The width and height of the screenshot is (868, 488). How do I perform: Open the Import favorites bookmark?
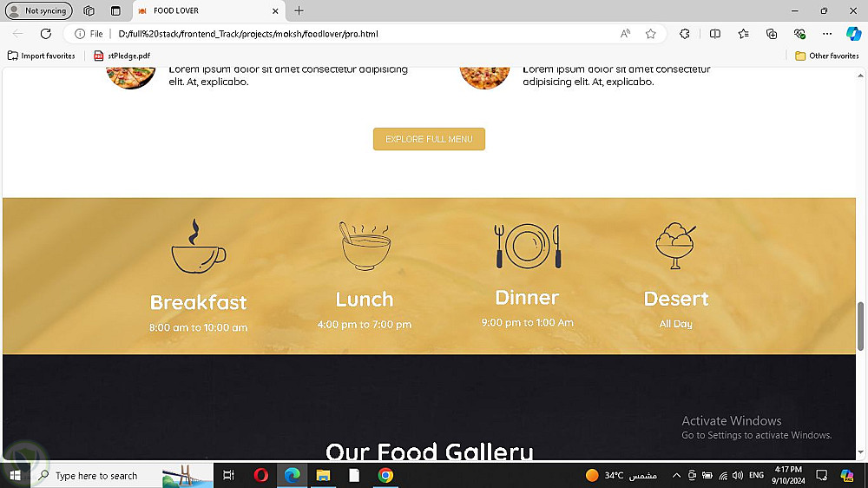(42, 56)
